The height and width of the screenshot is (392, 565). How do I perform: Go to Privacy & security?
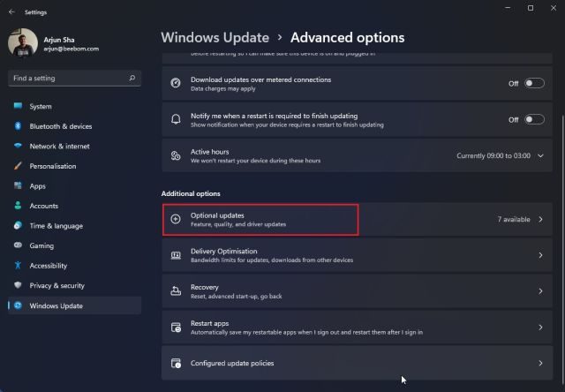point(74,285)
